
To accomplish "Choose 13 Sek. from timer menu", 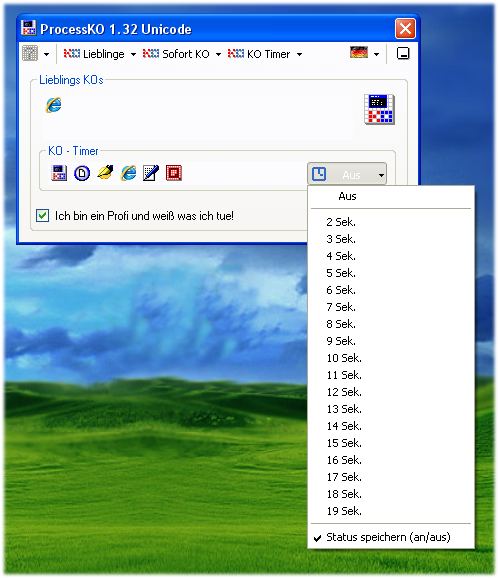I will click(391, 409).
